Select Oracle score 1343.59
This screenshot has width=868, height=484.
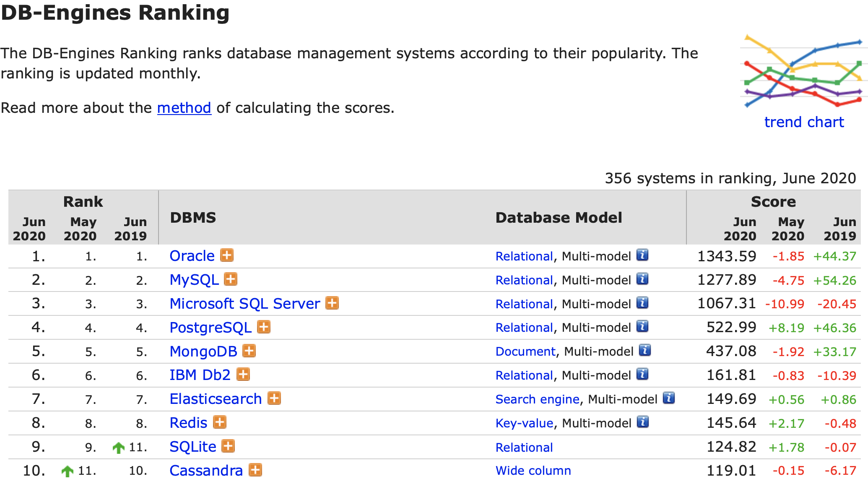[727, 256]
